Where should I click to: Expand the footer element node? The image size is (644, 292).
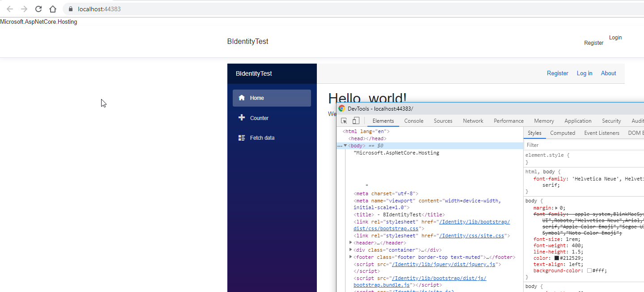click(x=351, y=257)
